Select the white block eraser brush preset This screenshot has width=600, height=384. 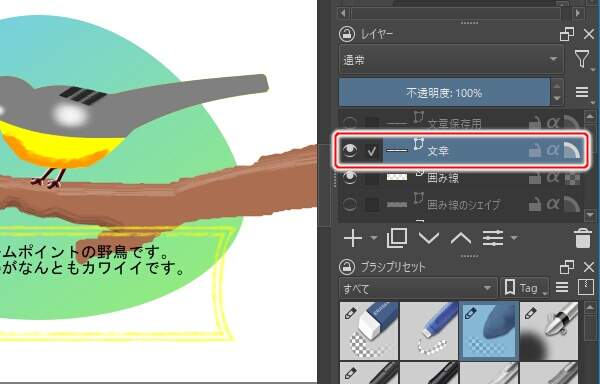(x=369, y=331)
